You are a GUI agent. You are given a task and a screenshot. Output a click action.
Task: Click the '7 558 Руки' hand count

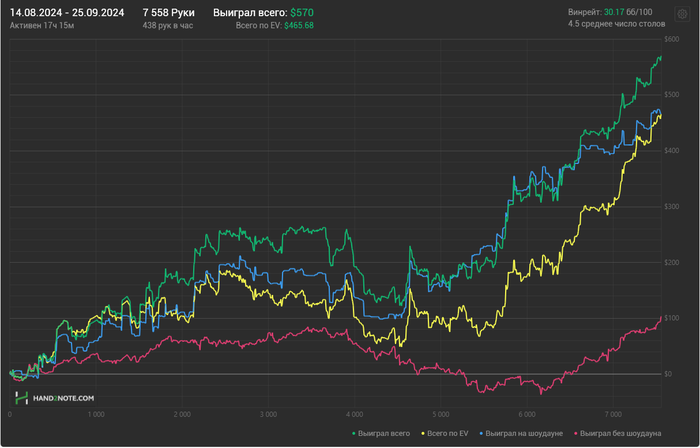tap(169, 13)
